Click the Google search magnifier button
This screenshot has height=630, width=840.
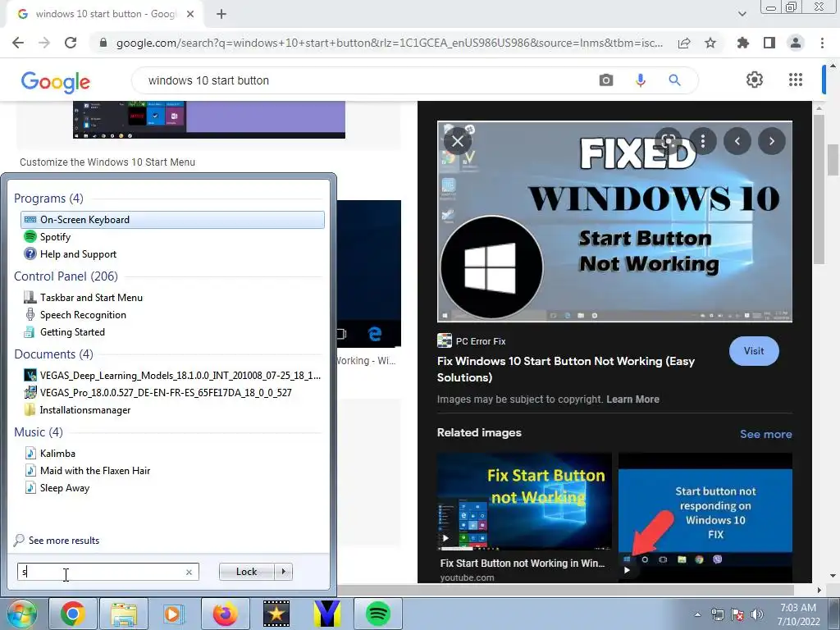674,80
